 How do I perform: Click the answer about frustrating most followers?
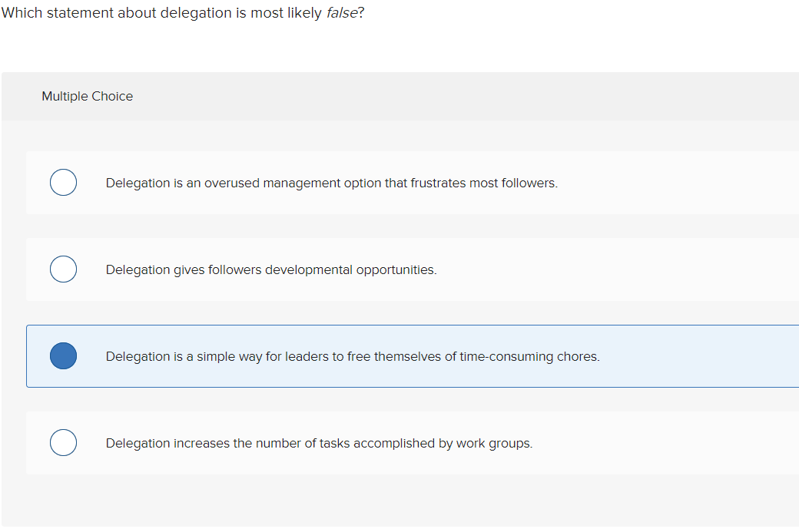331,183
